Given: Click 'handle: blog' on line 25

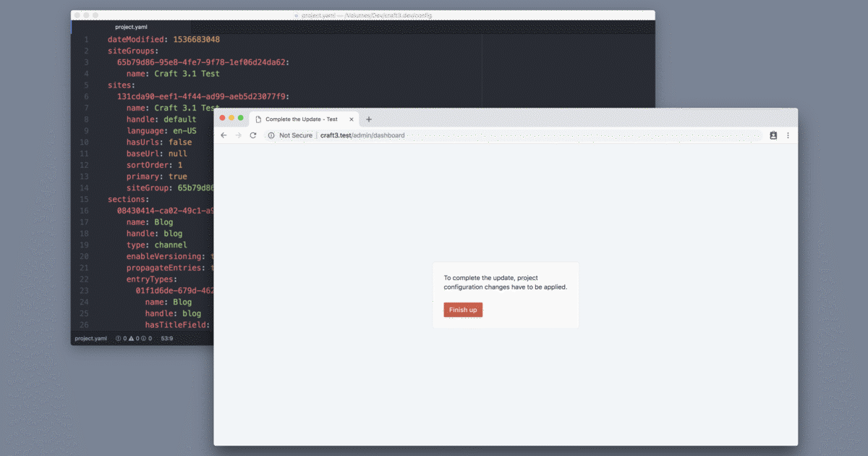Looking at the screenshot, I should click(x=173, y=313).
